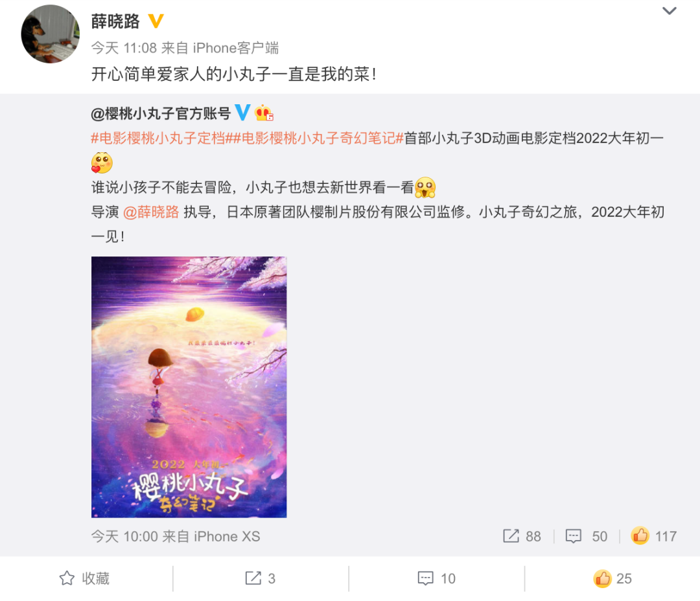This screenshot has width=700, height=601.
Task: Open the 今天 11:08 post timestamp
Action: click(124, 48)
